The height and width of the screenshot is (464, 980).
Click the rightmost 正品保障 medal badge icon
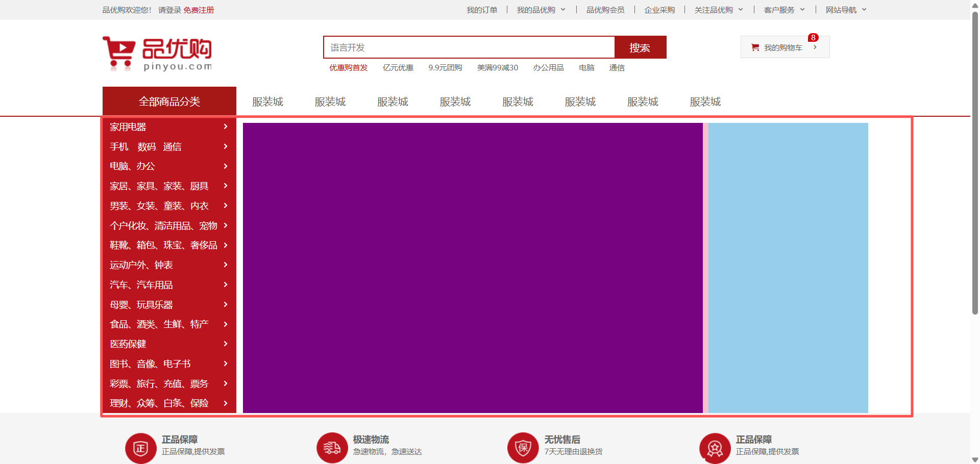pyautogui.click(x=715, y=448)
